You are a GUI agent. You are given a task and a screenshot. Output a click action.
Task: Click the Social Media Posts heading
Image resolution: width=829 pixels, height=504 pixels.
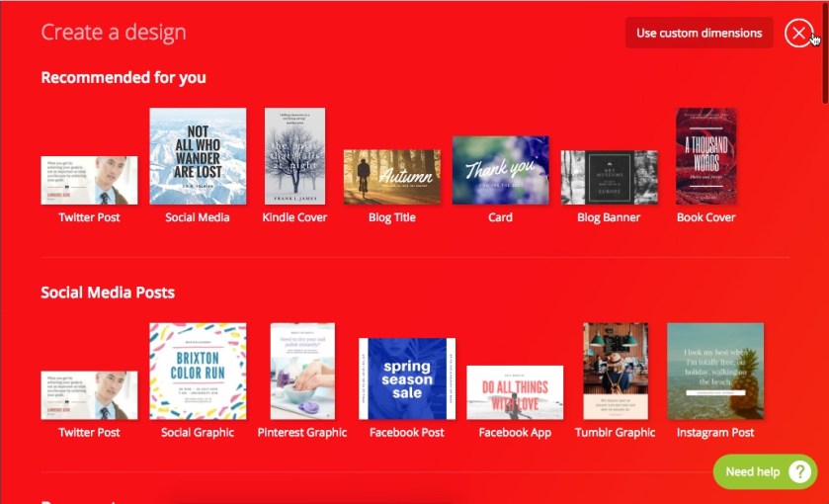point(108,293)
